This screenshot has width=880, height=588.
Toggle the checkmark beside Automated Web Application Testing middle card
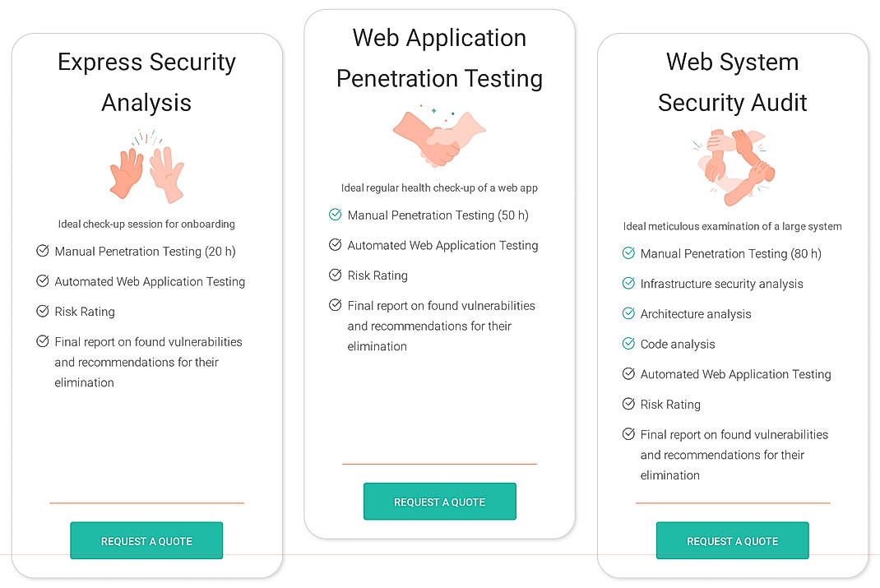[336, 245]
